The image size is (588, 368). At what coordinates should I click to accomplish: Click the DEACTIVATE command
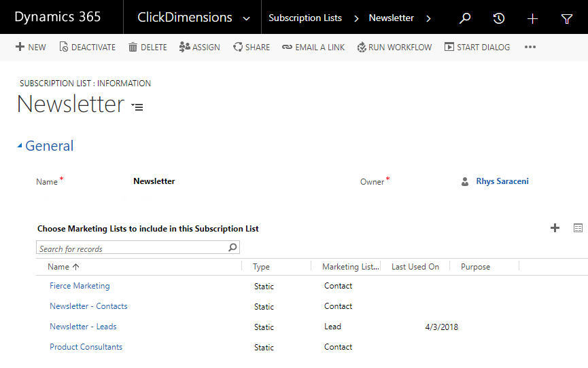[88, 48]
